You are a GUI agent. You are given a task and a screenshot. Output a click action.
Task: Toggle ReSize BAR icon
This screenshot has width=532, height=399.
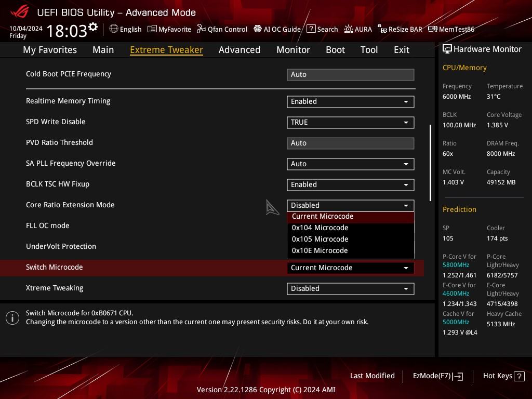tap(382, 29)
